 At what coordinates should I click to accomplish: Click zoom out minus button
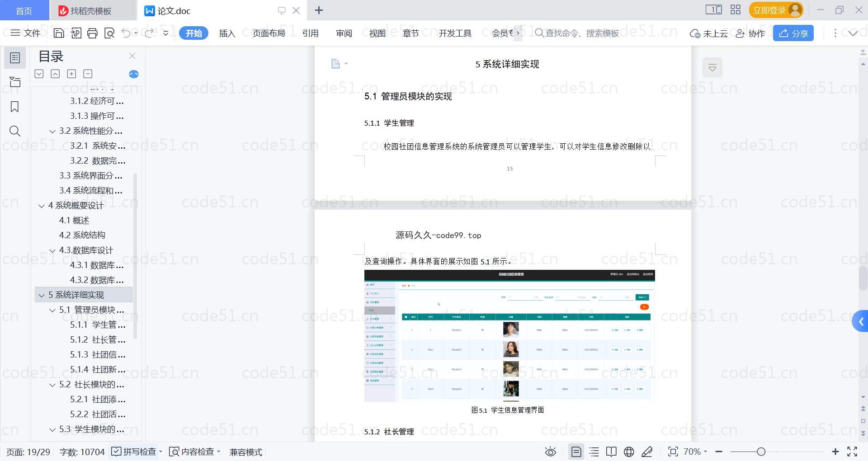coord(719,452)
